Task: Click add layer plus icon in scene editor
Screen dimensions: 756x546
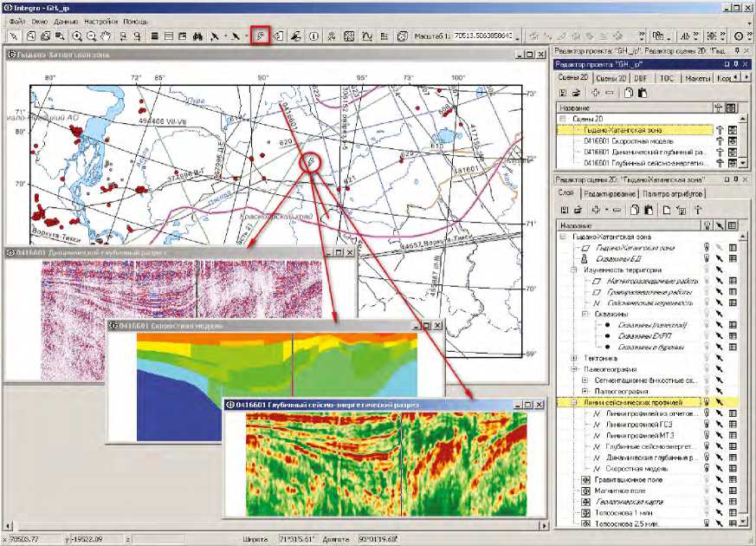Action: pyautogui.click(x=596, y=209)
